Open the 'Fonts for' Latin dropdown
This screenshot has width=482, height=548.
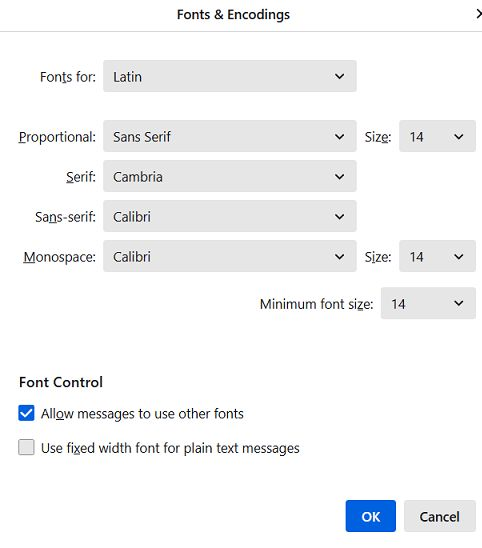230,76
